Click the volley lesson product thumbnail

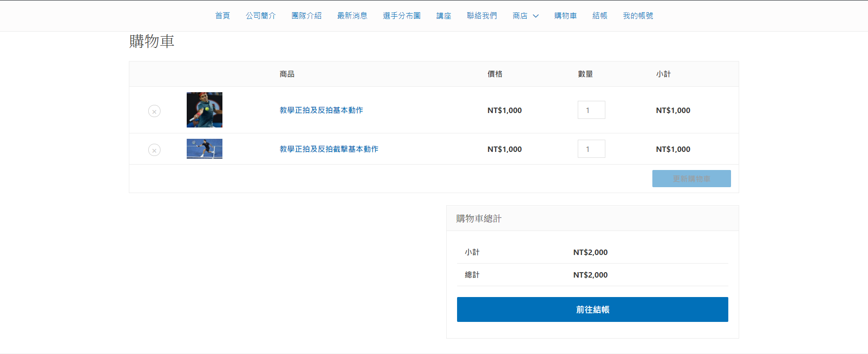click(x=204, y=149)
